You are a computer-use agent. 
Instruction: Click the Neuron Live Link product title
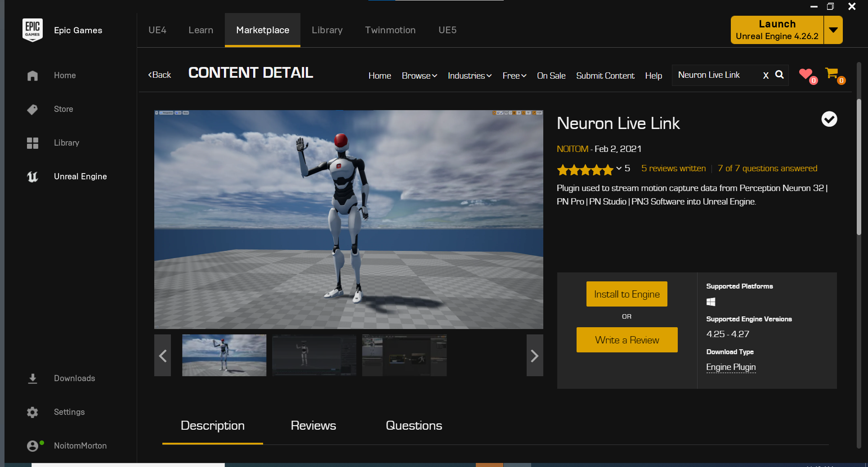[x=618, y=124]
